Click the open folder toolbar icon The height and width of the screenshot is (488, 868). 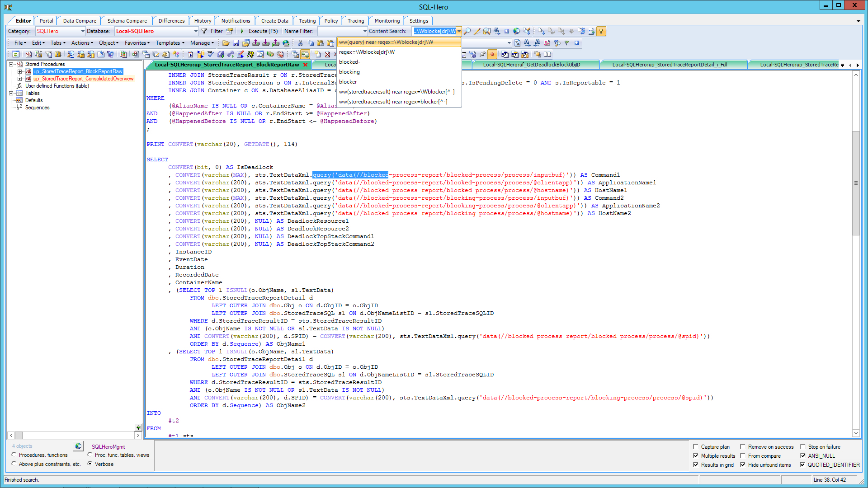pyautogui.click(x=226, y=43)
